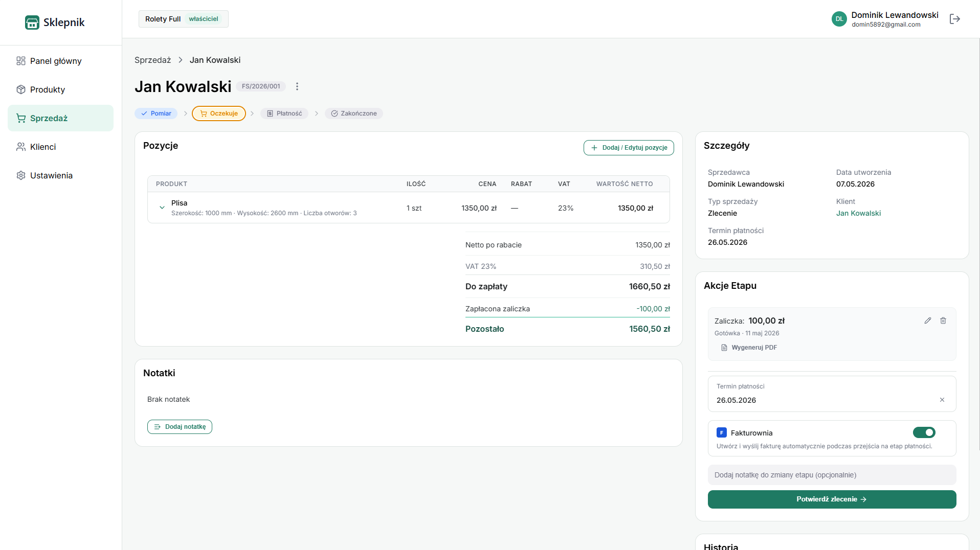Click the Sprzedaż breadcrumb link
The width and height of the screenshot is (980, 550).
(x=152, y=60)
